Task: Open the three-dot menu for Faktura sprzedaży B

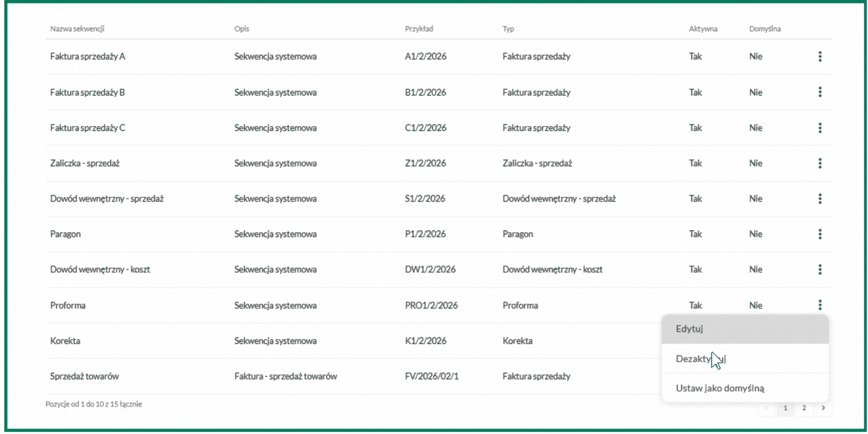Action: pos(820,92)
